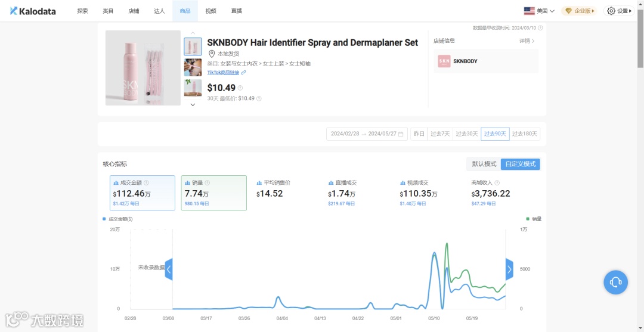The width and height of the screenshot is (644, 332).
Task: Switch to the 达人 tab
Action: (x=159, y=11)
